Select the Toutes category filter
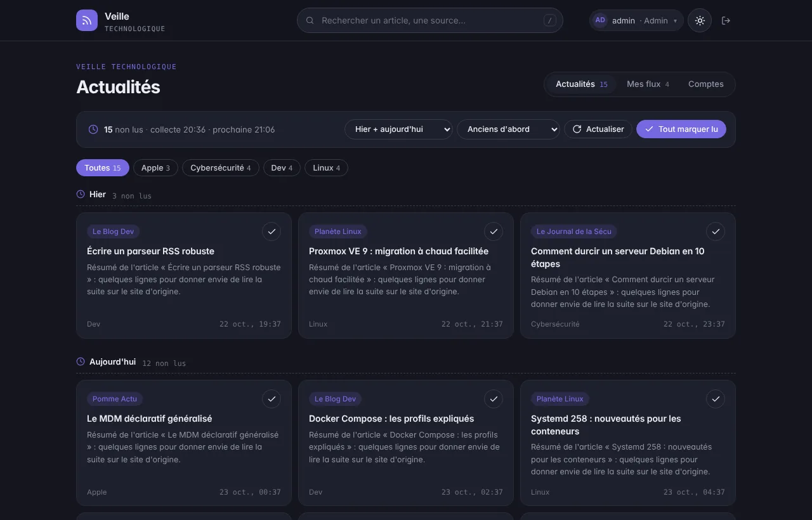 tap(103, 168)
